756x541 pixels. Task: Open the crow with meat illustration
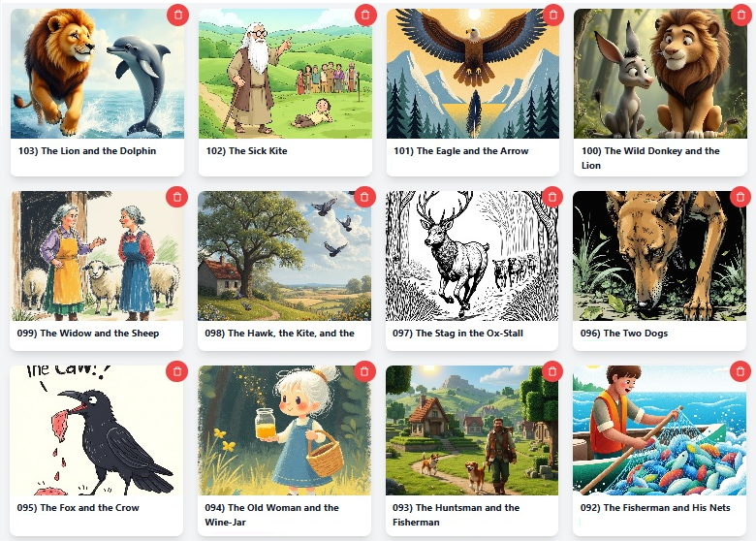[x=96, y=430]
